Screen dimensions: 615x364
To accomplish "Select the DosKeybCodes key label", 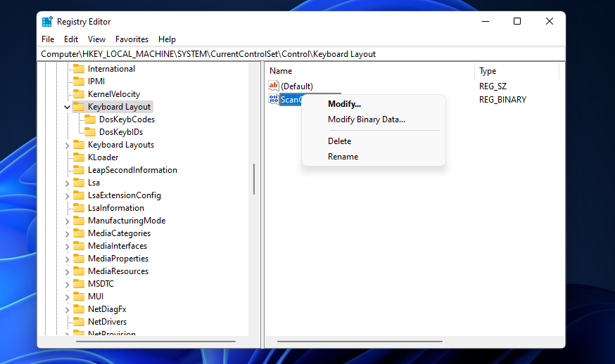I will (127, 119).
